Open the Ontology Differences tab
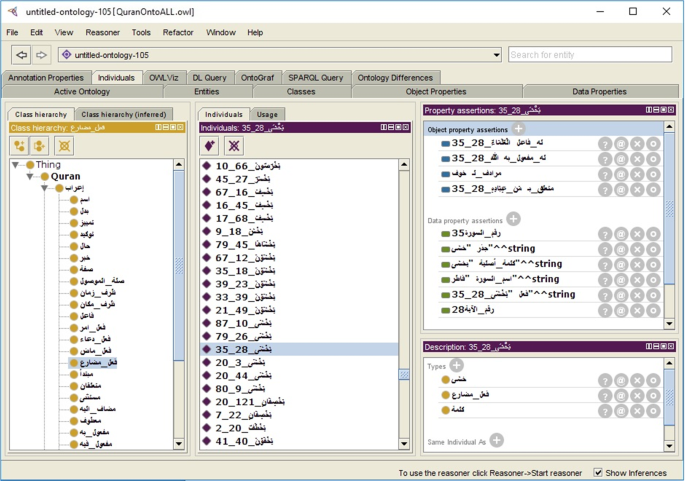Screen dimensions: 685x481 (x=395, y=78)
